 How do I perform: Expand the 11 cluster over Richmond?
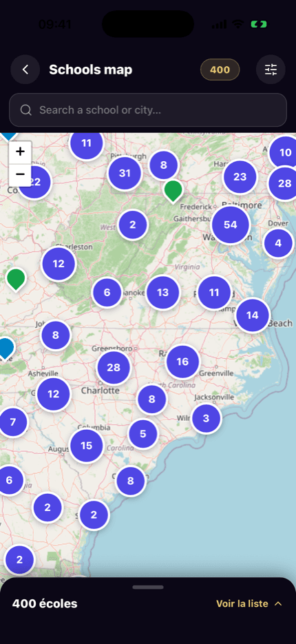coord(214,293)
